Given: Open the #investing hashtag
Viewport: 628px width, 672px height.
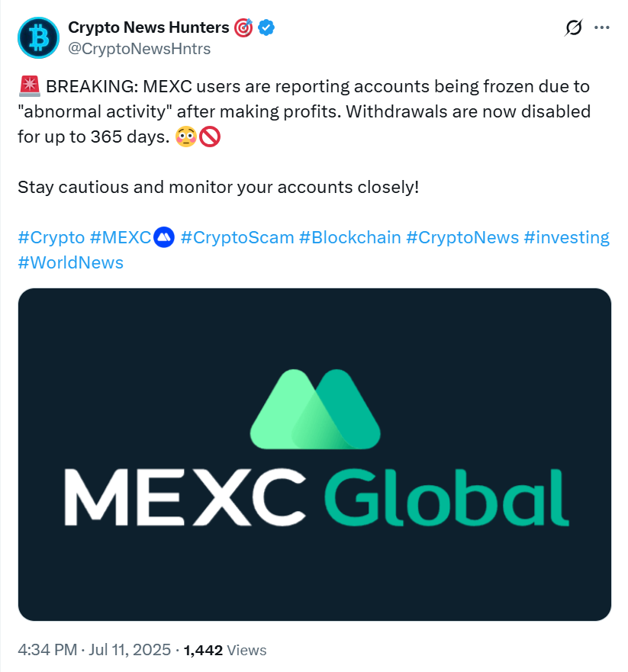Looking at the screenshot, I should [x=566, y=237].
